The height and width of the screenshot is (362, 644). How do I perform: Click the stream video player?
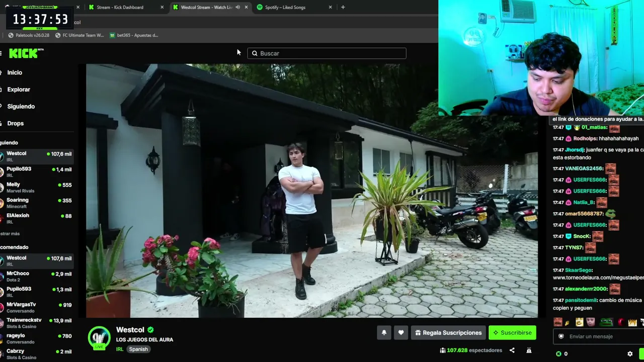(x=312, y=191)
